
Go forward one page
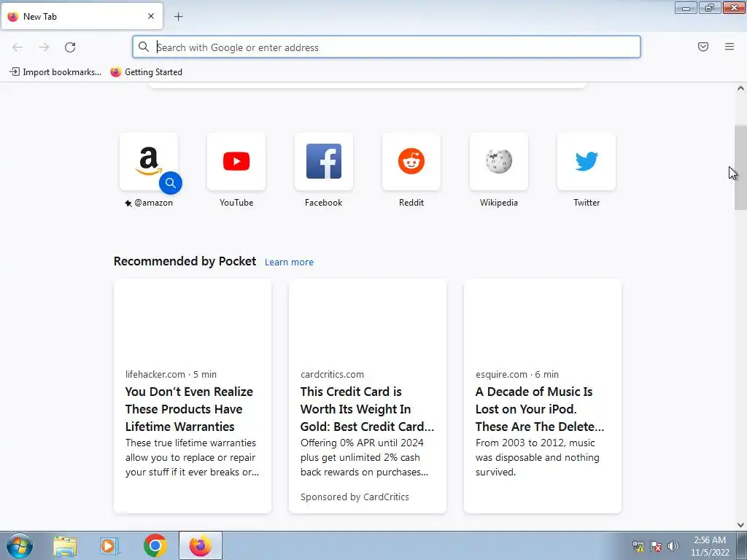(x=44, y=47)
